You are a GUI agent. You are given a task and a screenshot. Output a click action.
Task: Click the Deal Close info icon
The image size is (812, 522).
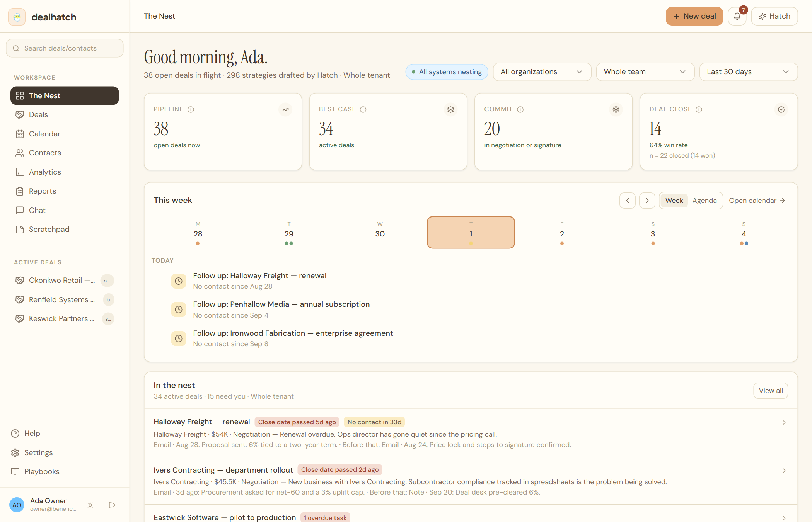(x=699, y=109)
